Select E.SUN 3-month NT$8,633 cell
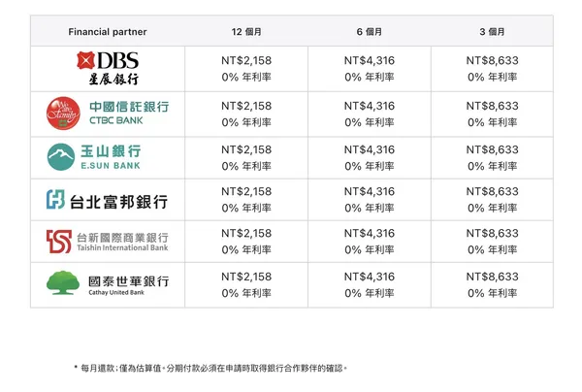This screenshot has width=582, height=392. (x=492, y=149)
